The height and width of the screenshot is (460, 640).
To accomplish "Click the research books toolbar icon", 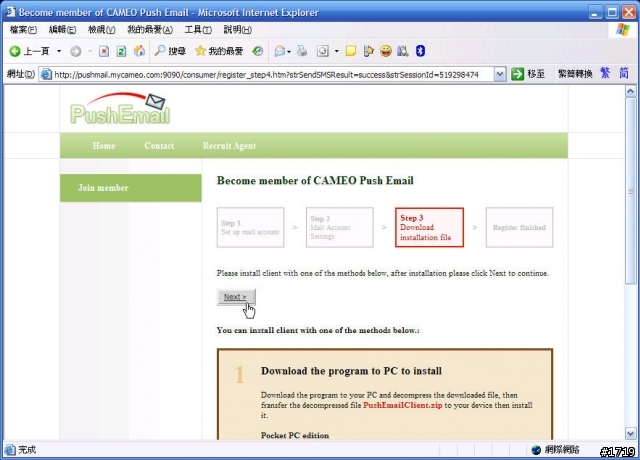I will coord(403,51).
